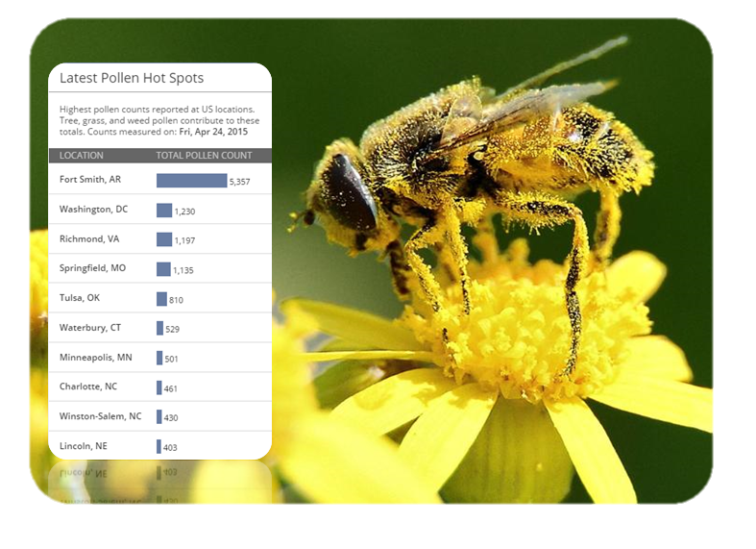Select the 'Lincoln, NE' location
Viewport: 756px width, 549px height.
tap(84, 446)
